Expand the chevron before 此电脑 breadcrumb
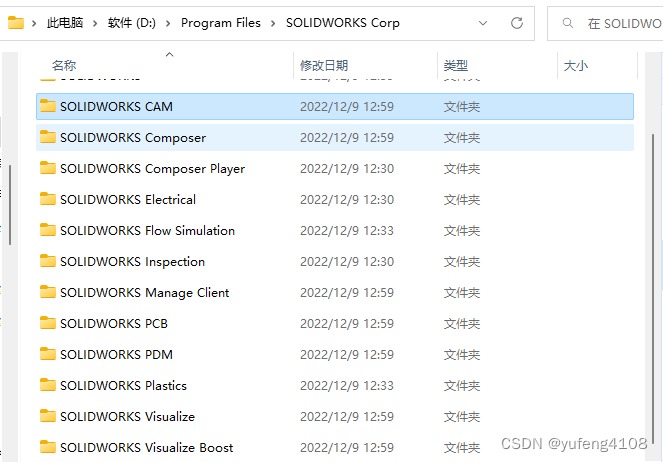663x462 pixels. (x=34, y=23)
